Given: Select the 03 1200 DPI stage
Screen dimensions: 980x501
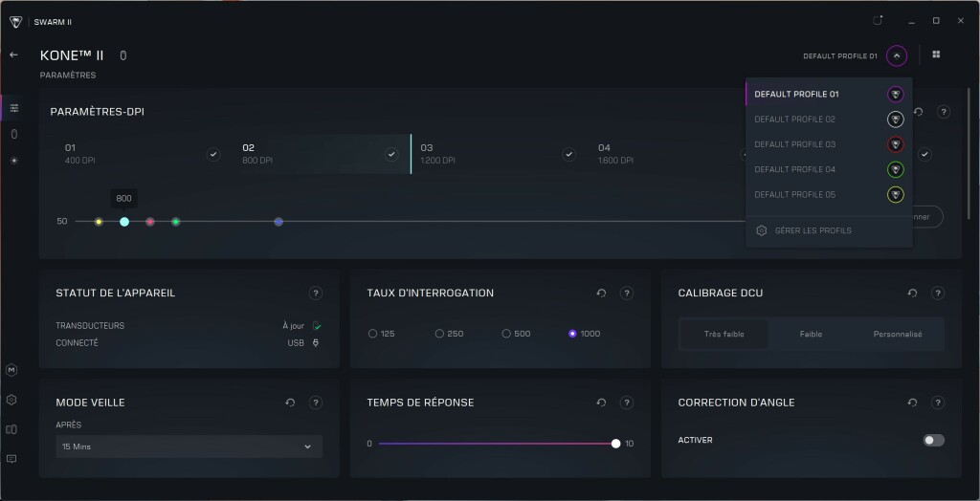Looking at the screenshot, I should [x=499, y=154].
